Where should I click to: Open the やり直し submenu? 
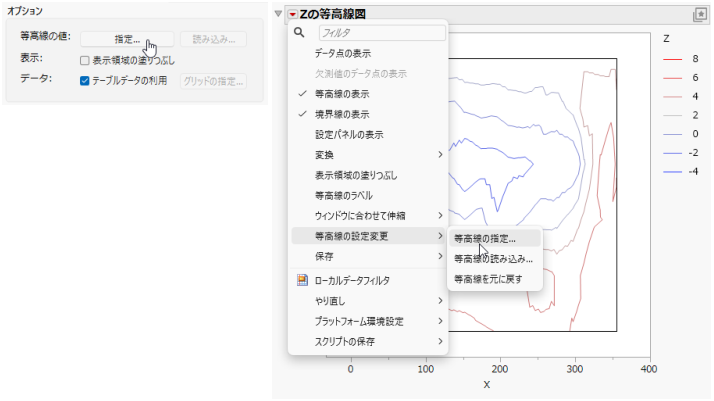[x=368, y=301]
